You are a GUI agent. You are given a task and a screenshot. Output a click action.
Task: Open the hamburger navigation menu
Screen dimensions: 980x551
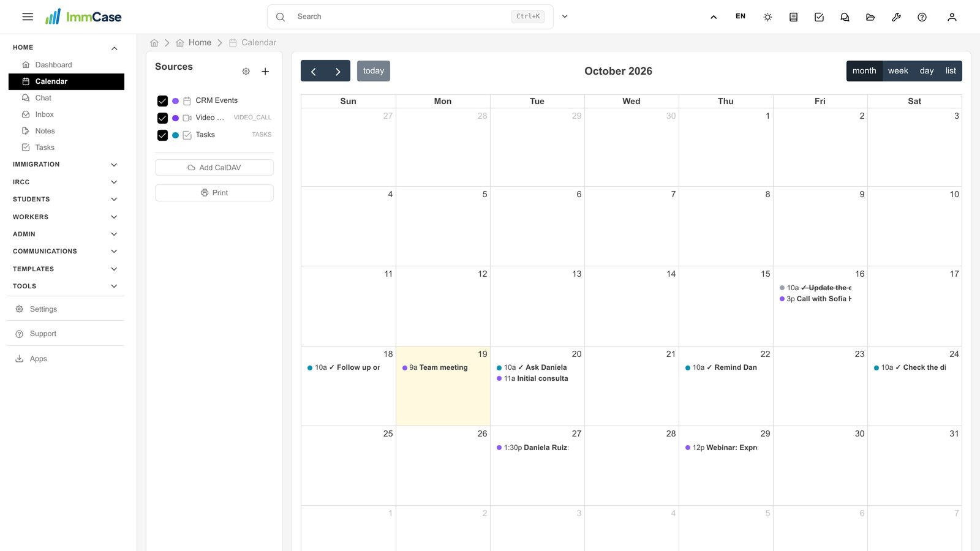click(x=28, y=17)
